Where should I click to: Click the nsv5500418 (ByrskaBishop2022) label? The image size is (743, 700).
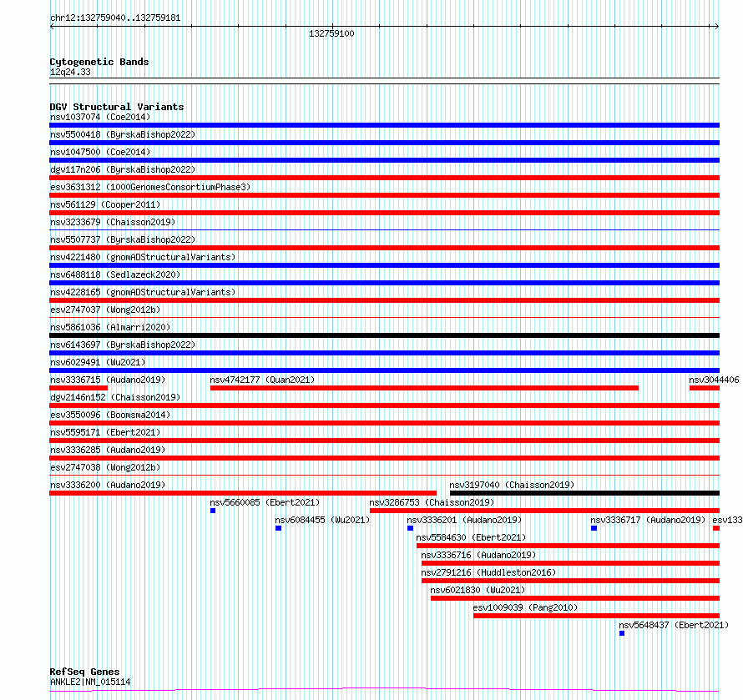click(123, 134)
